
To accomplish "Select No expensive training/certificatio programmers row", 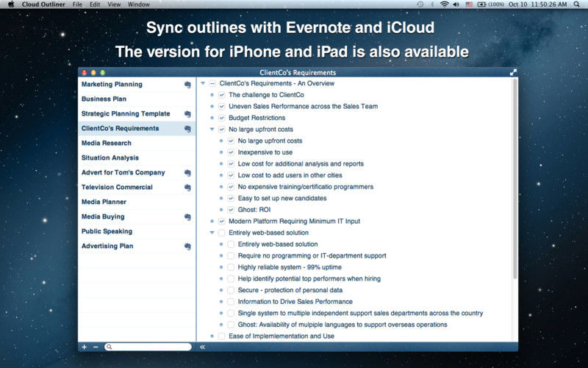I will 306,187.
